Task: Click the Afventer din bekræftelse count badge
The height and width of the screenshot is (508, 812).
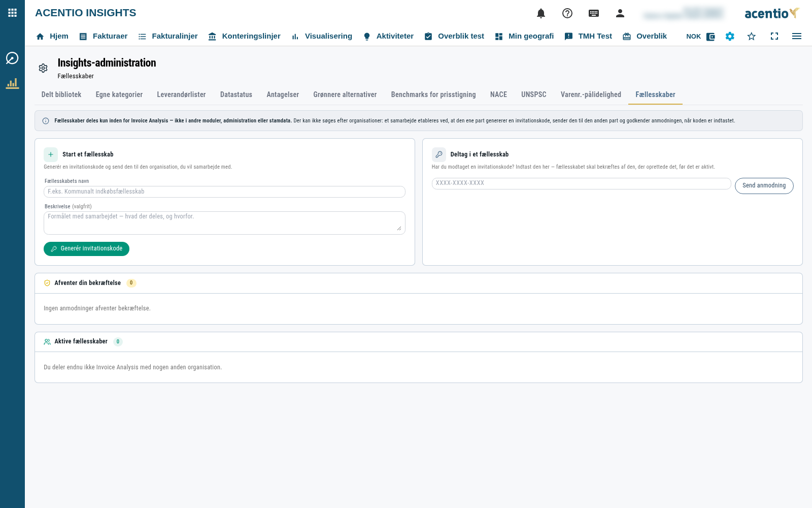Action: point(131,283)
